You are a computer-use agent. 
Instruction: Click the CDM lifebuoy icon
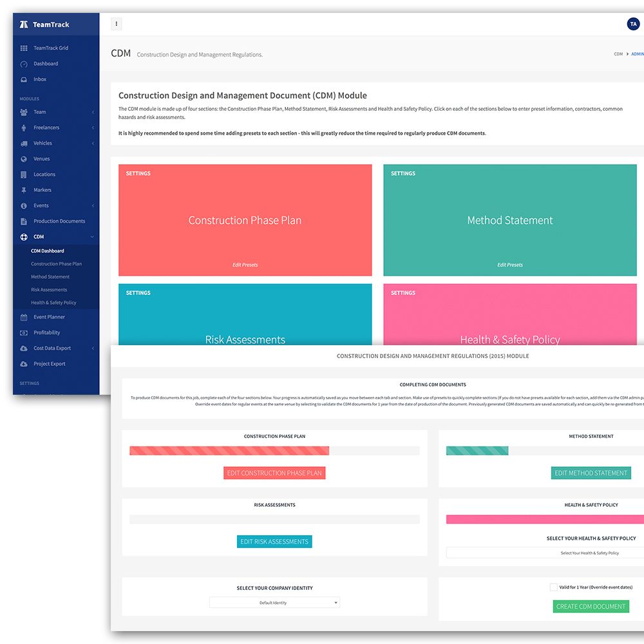pos(24,237)
